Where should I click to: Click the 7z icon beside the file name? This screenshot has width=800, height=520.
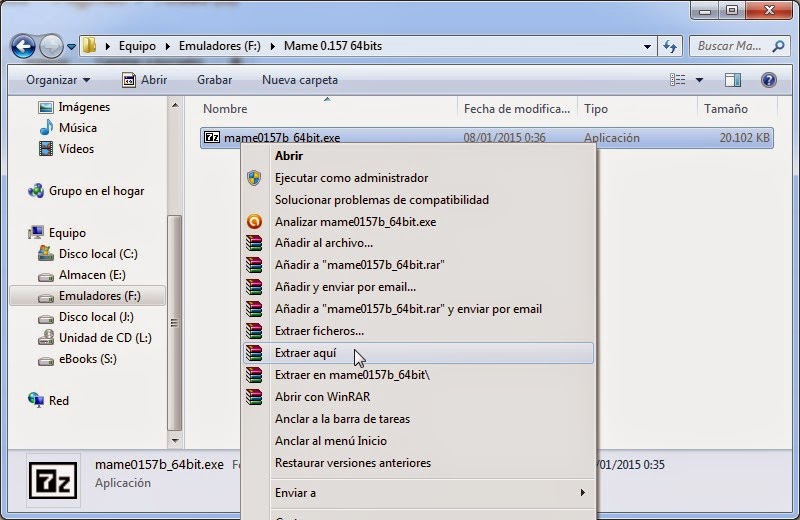(x=212, y=137)
